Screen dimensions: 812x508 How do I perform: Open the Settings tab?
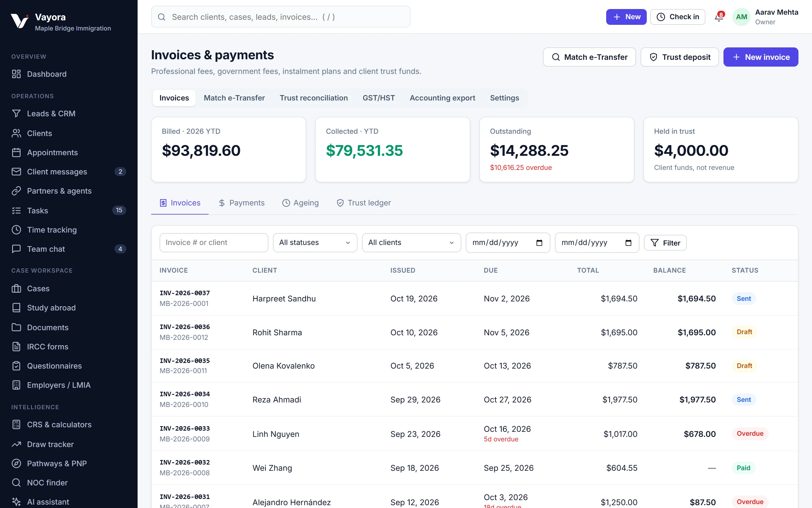point(504,98)
